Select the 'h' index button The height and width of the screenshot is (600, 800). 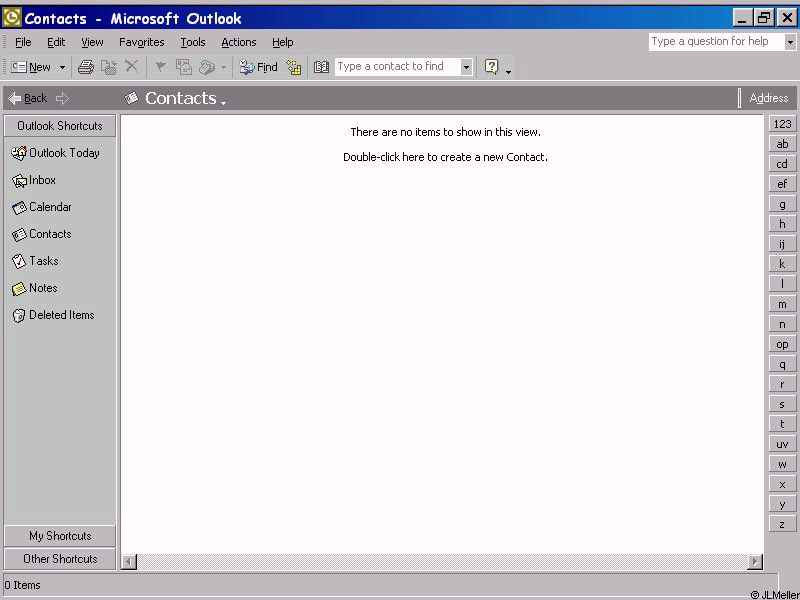pos(782,224)
